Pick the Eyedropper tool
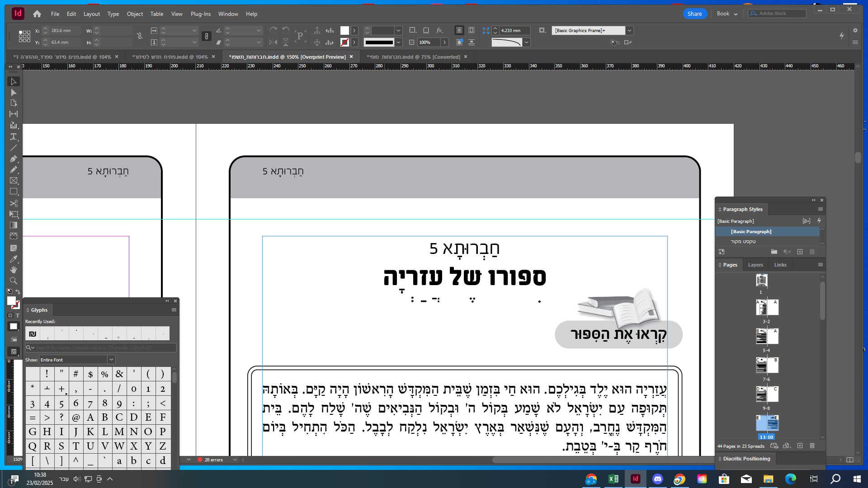 14,259
